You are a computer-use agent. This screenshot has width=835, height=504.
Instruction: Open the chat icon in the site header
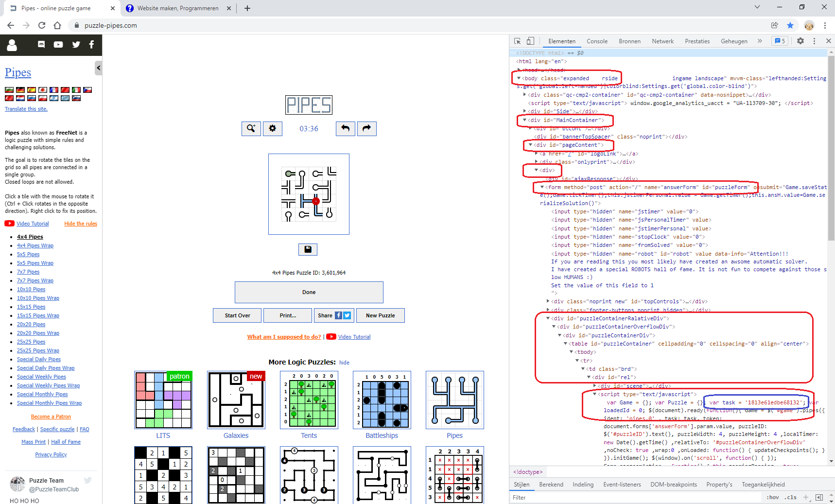coord(41,44)
